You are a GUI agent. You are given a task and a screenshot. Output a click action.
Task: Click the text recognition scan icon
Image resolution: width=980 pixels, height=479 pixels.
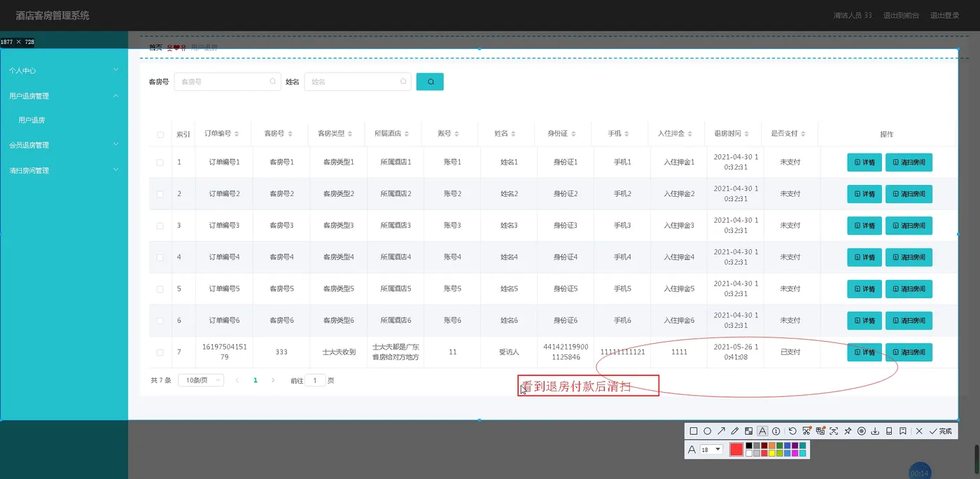[834, 431]
